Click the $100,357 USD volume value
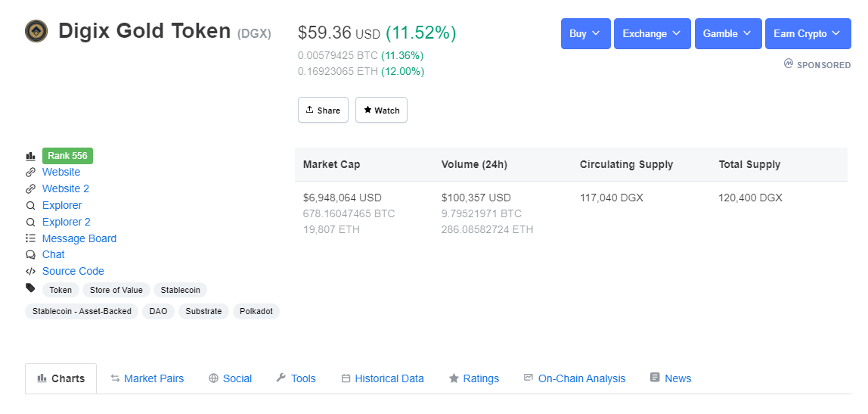The height and width of the screenshot is (414, 868). 476,198
